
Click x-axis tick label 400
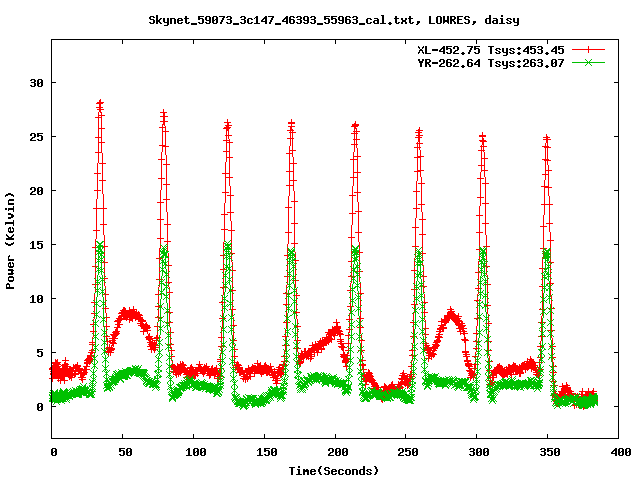(620, 452)
